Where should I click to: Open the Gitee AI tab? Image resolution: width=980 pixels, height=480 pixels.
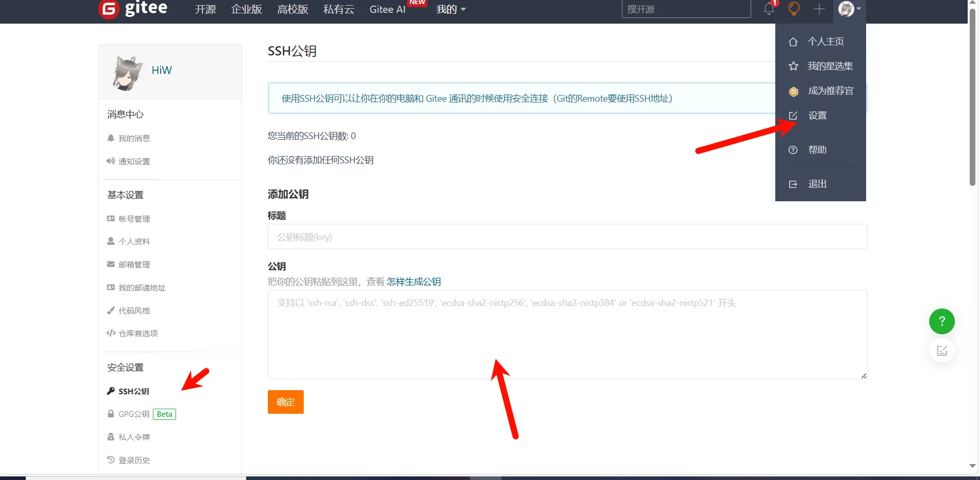click(x=387, y=9)
